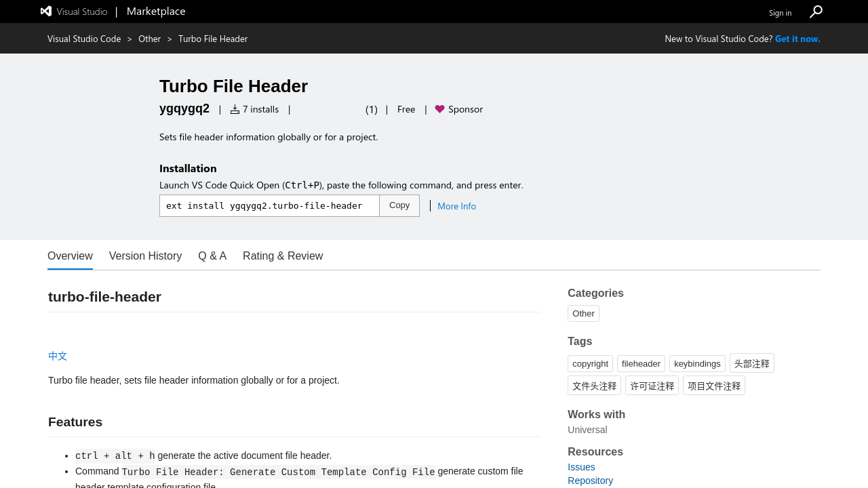Open the 中文 readme link
The height and width of the screenshot is (488, 868).
click(58, 356)
